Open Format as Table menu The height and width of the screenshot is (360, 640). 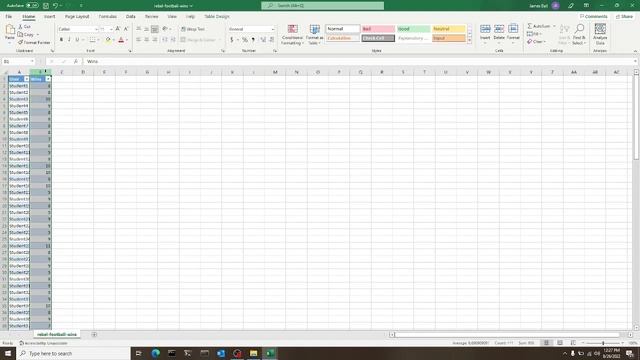pos(314,34)
